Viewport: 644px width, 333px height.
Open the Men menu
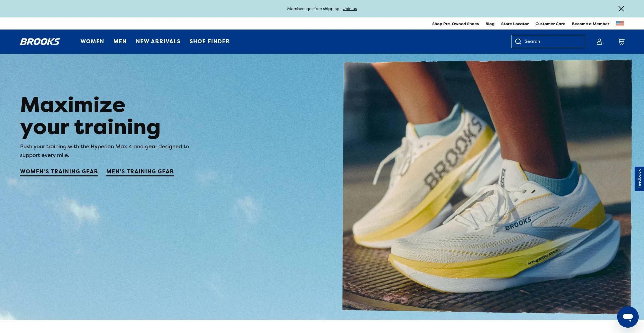click(x=120, y=41)
